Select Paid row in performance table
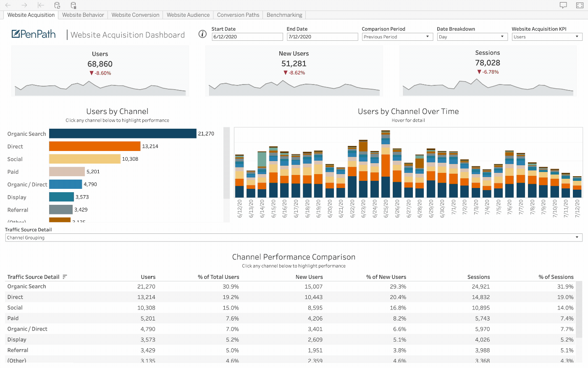Image resolution: width=588 pixels, height=368 pixels. (290, 318)
